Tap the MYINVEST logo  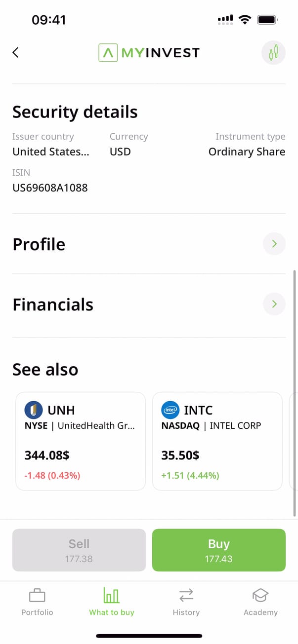149,53
